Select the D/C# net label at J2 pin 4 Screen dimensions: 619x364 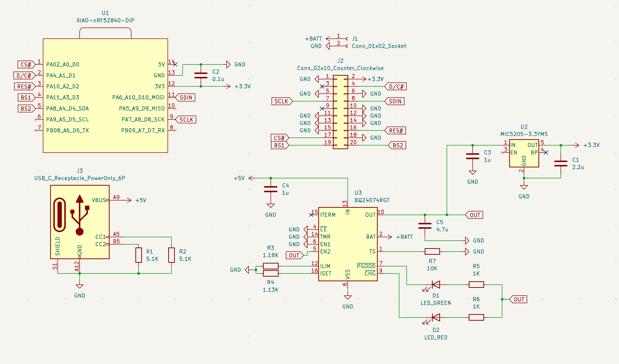click(x=395, y=86)
